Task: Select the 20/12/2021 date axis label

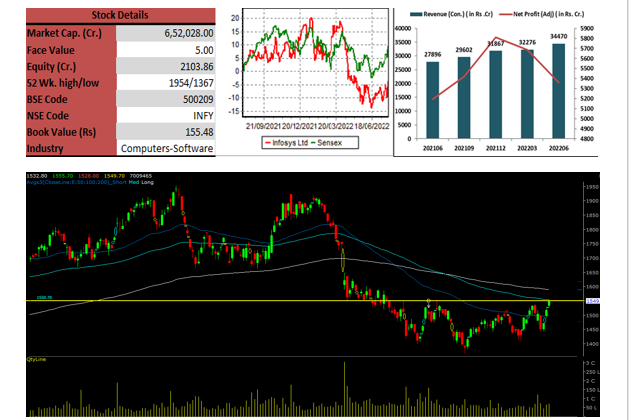Action: pos(299,126)
